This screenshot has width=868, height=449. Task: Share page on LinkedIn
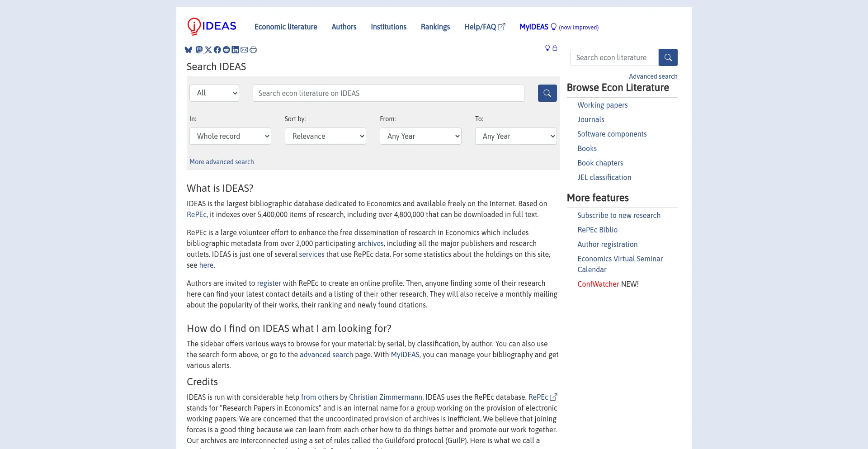(x=235, y=50)
